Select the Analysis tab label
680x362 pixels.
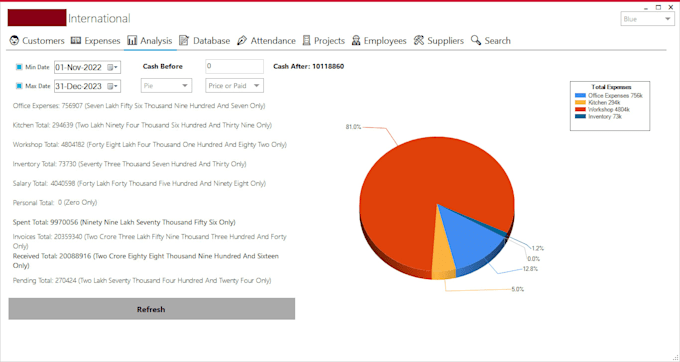pyautogui.click(x=156, y=41)
